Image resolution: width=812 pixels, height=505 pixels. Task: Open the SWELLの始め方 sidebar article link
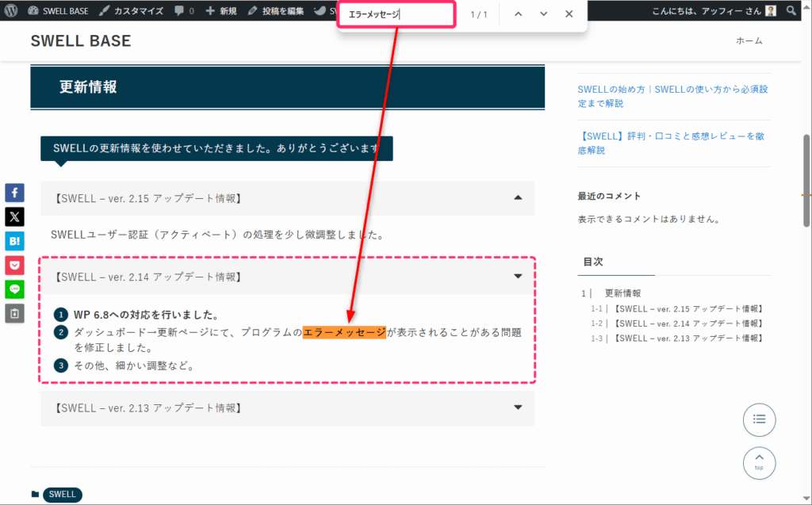(672, 97)
